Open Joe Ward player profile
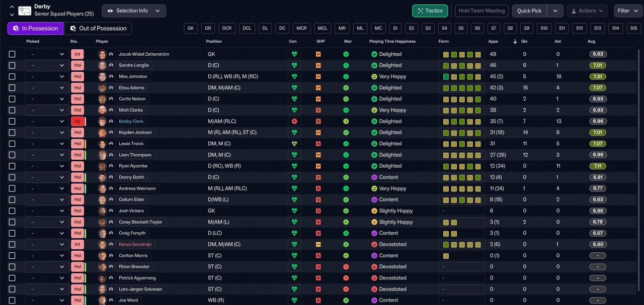This screenshot has height=305, width=644. point(128,300)
